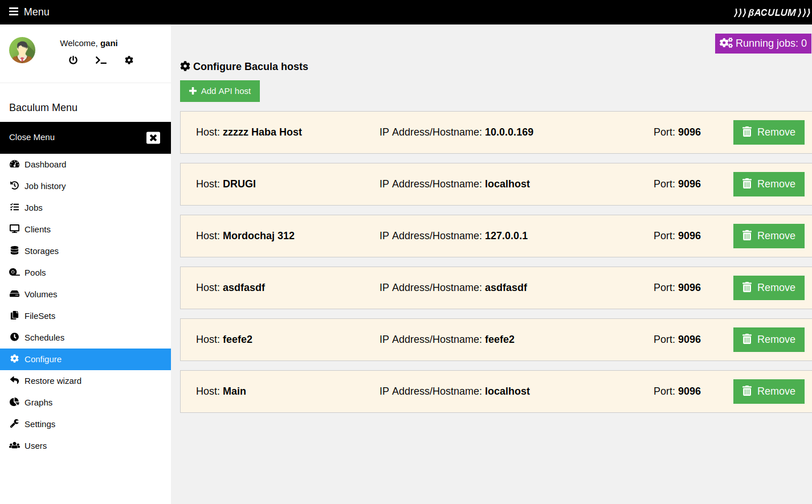This screenshot has width=812, height=504.
Task: Select the highlighted Configure item
Action: [85, 359]
